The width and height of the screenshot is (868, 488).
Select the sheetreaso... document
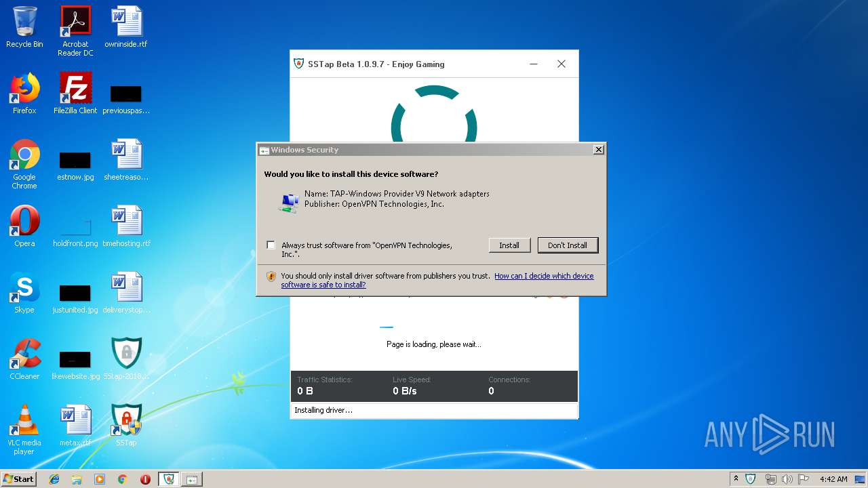(x=126, y=160)
